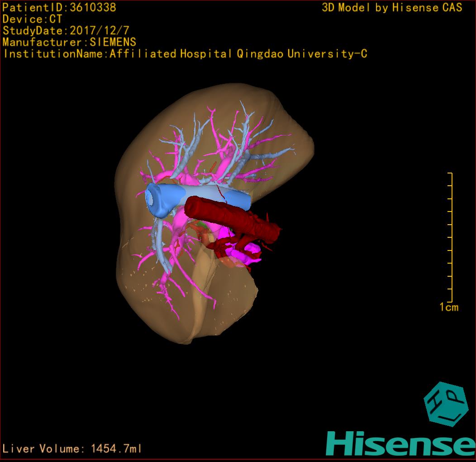Screen dimensions: 476x462
Task: Click the Device:CT text
Action: tap(32, 19)
